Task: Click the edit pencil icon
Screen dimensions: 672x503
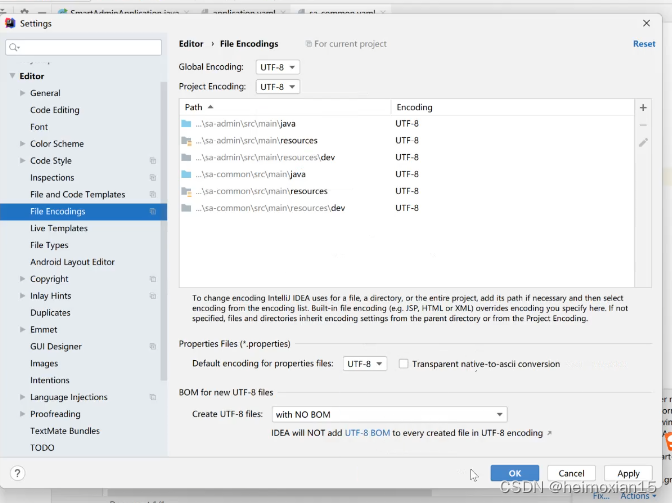Action: (x=643, y=143)
